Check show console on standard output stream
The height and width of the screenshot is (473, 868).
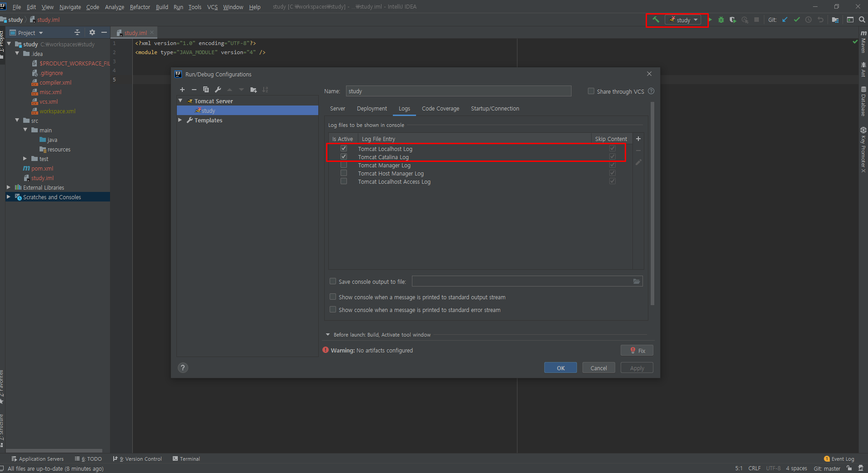[333, 297]
